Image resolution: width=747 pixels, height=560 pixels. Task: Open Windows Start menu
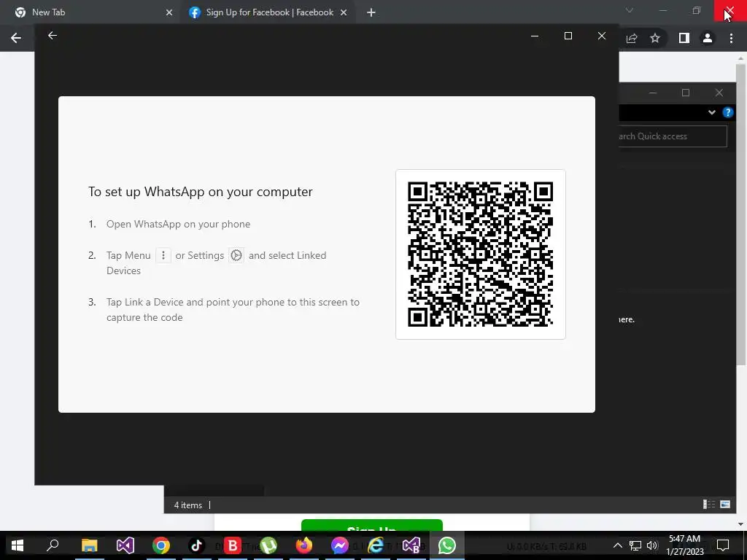click(18, 545)
